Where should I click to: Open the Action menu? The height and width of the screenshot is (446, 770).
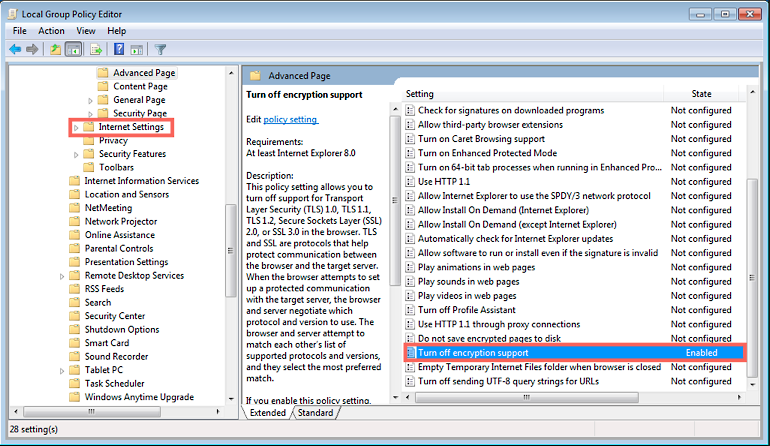(x=51, y=31)
